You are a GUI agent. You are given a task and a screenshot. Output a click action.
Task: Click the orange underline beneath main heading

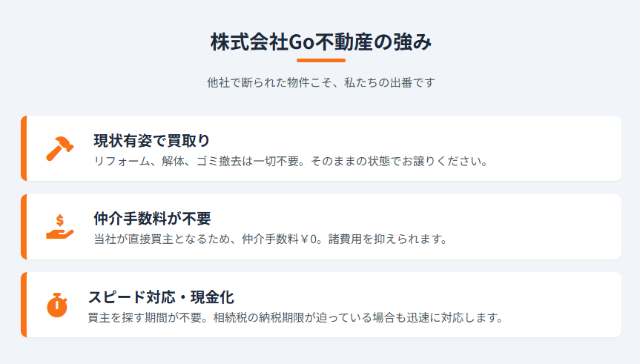(320, 60)
